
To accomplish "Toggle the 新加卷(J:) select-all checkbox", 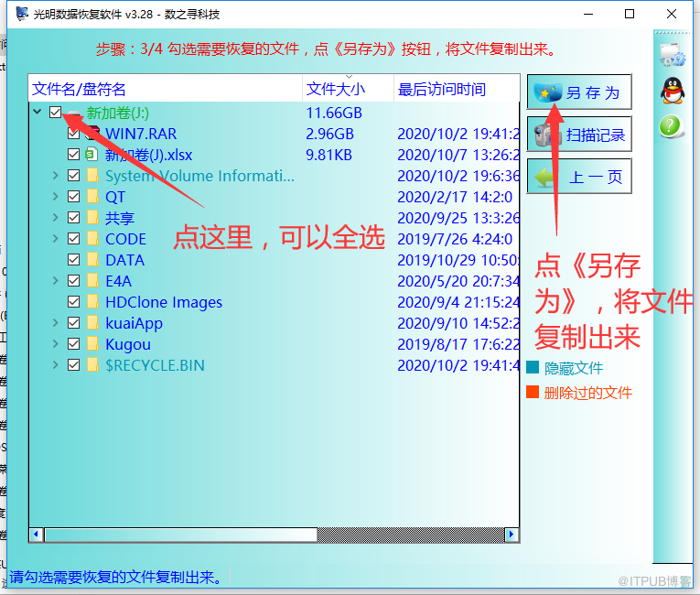I will (55, 112).
